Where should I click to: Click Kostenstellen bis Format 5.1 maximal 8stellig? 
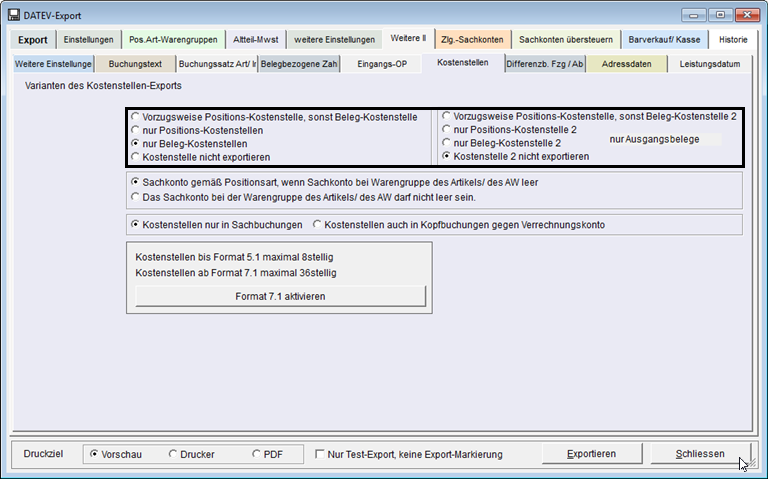tap(234, 257)
